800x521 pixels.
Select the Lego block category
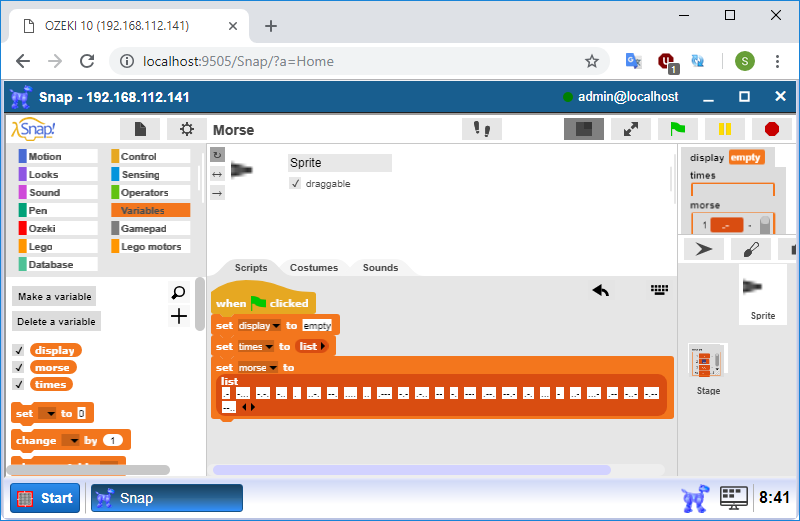pos(58,246)
